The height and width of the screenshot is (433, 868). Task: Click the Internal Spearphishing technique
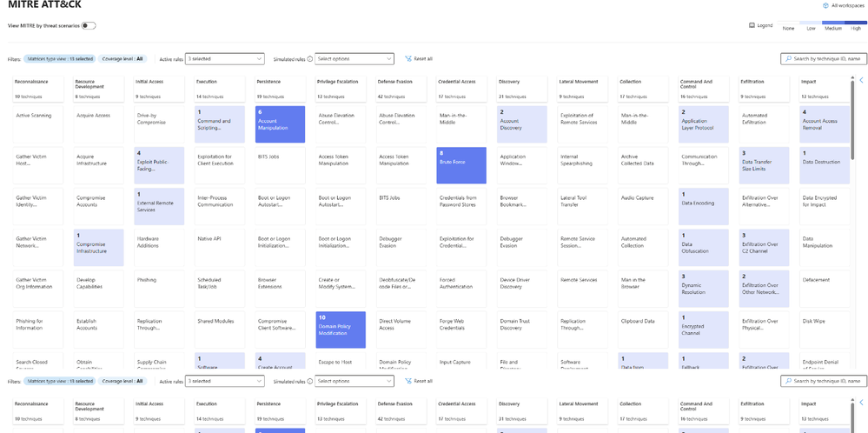(582, 165)
